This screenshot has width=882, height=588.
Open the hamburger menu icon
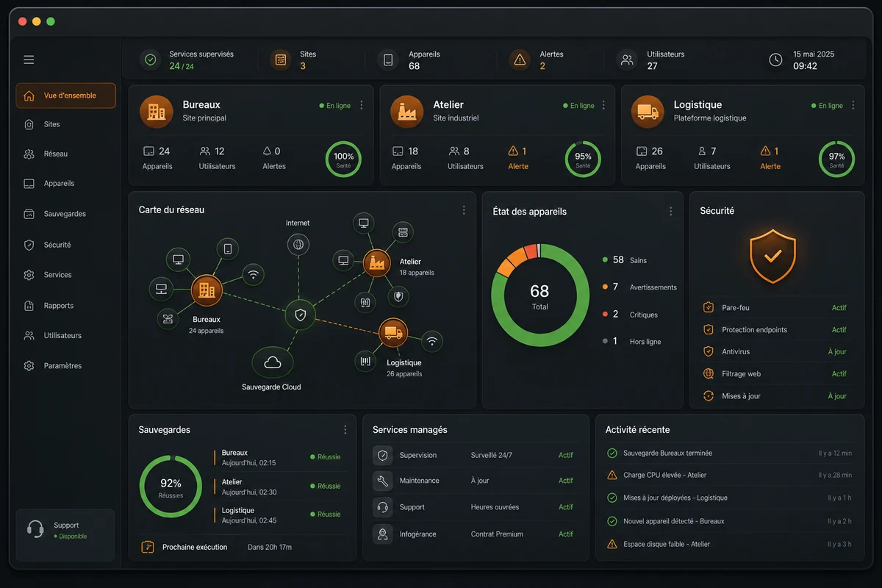[x=29, y=60]
